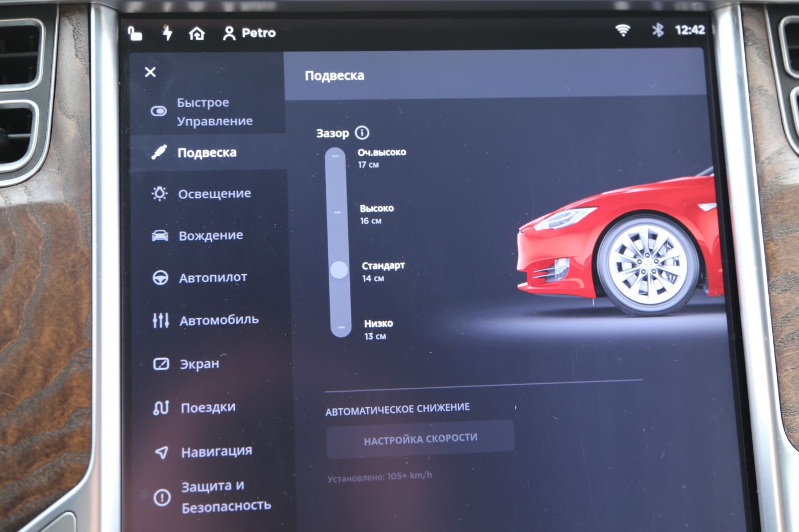Click the light bulb icon beside Освещение
The height and width of the screenshot is (532, 799).
160,193
